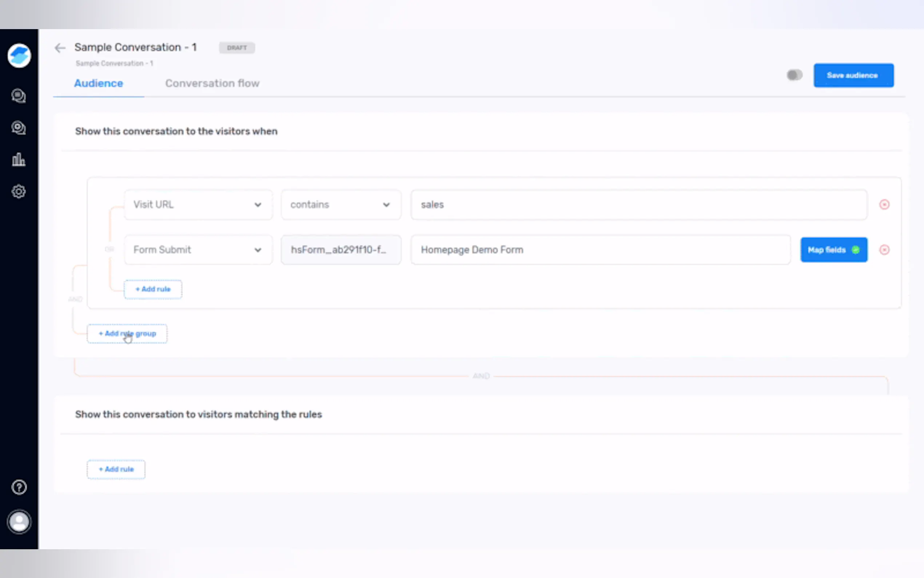Open the help question mark icon

(x=19, y=487)
